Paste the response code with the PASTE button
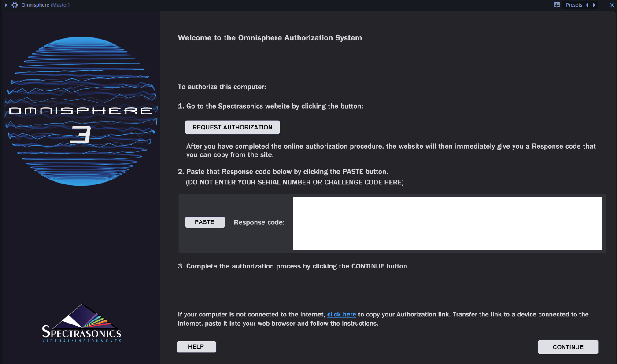The image size is (617, 364). tap(205, 222)
